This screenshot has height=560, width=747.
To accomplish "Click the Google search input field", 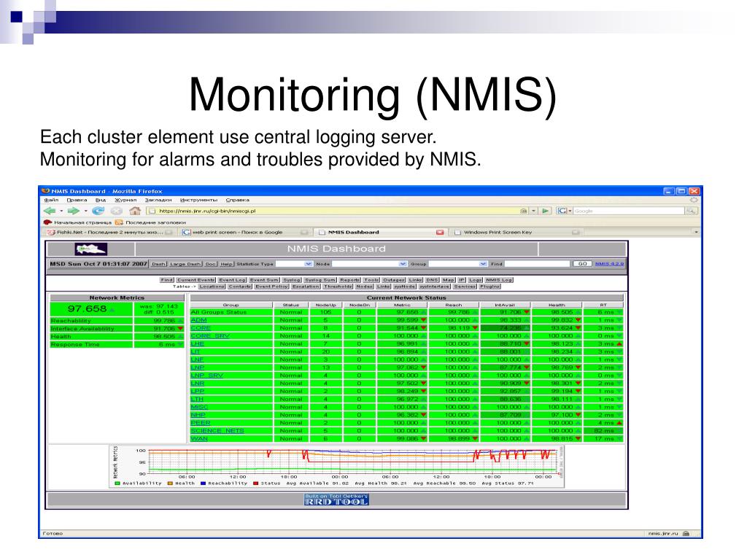I will tap(629, 211).
